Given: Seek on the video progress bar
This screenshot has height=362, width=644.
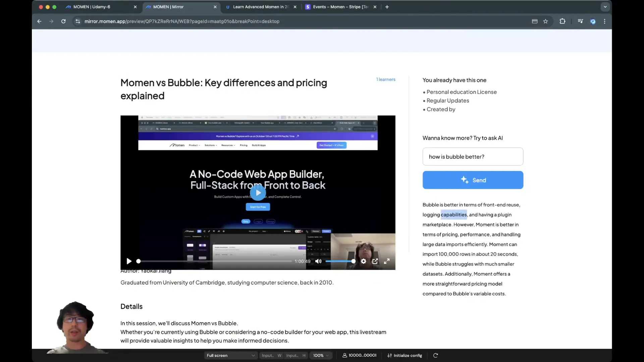Looking at the screenshot, I should [x=215, y=261].
